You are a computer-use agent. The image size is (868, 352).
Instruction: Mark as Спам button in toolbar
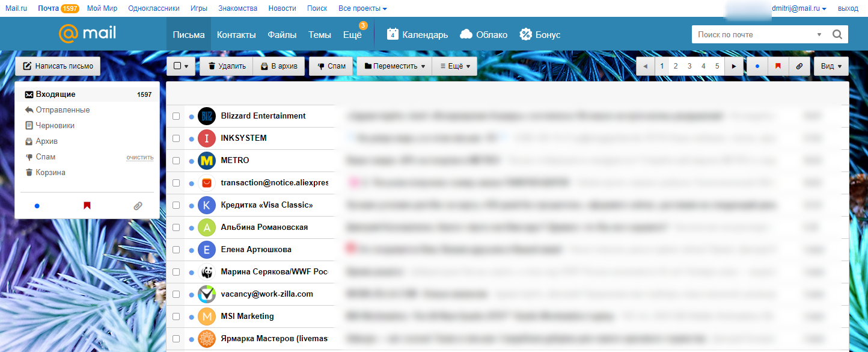(x=331, y=66)
